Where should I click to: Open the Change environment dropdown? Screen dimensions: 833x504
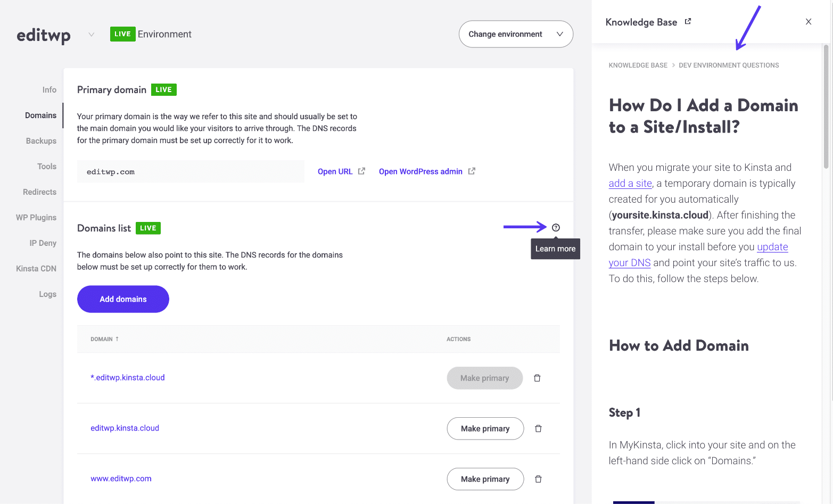(x=515, y=34)
